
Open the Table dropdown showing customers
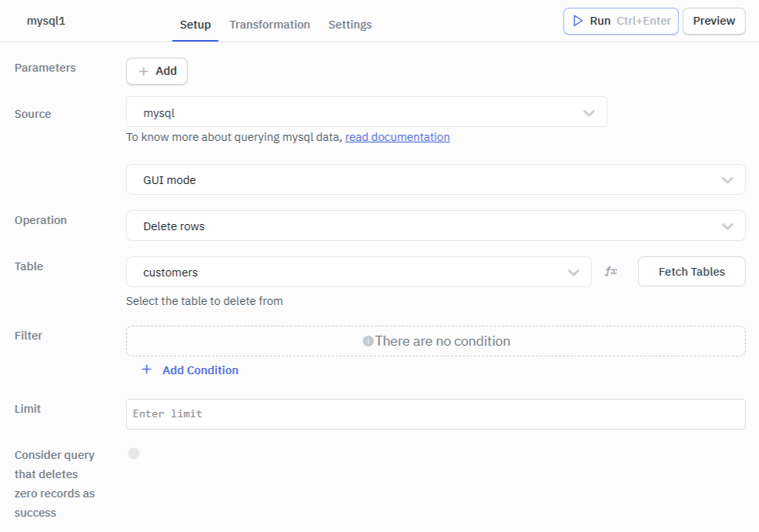354,271
